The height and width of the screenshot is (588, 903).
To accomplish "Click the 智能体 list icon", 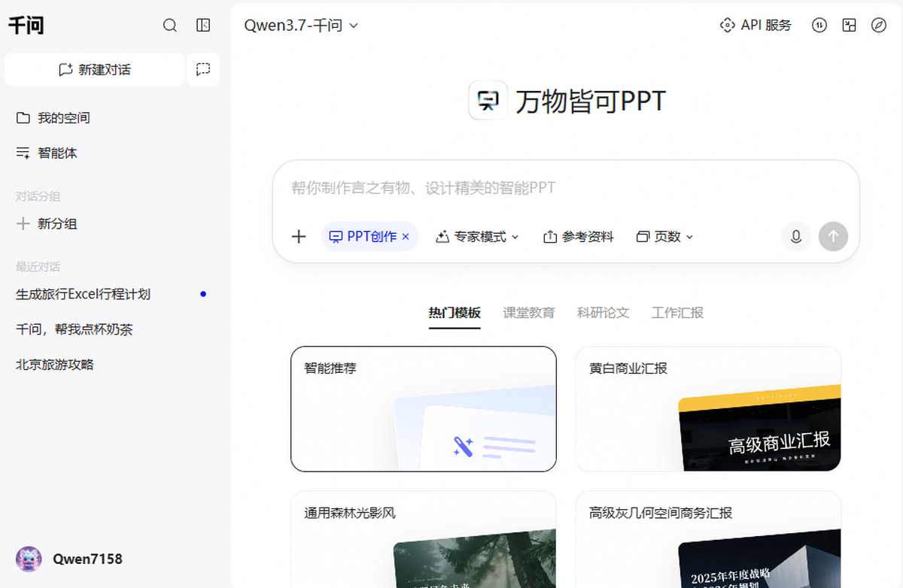I will coord(23,153).
